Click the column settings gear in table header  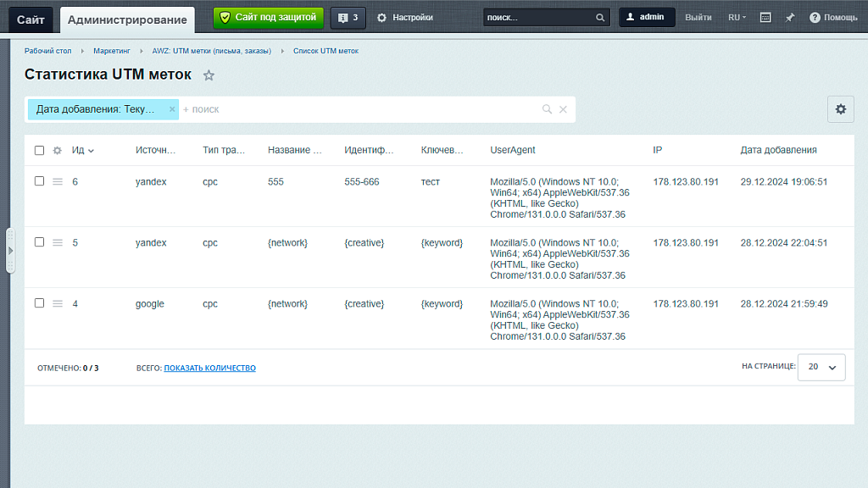(58, 151)
